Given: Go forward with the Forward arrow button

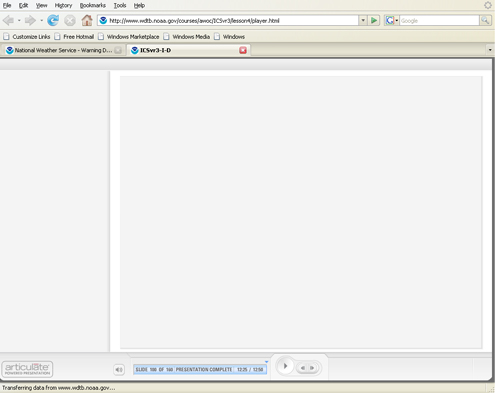Looking at the screenshot, I should [30, 21].
